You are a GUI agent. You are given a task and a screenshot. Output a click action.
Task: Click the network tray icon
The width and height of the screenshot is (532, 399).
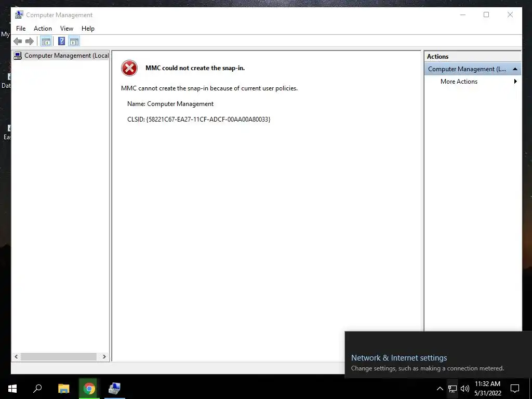pyautogui.click(x=453, y=389)
